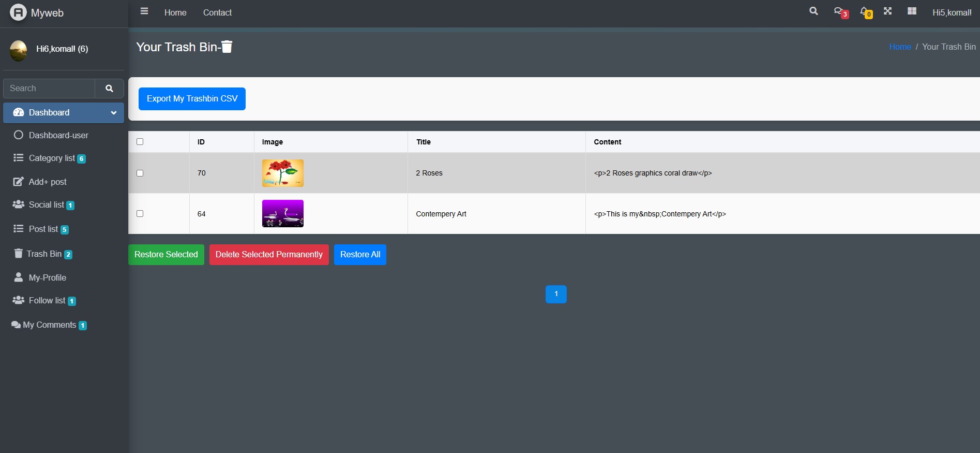Click Export My Trashbin CSV button
980x453 pixels.
[x=192, y=99]
